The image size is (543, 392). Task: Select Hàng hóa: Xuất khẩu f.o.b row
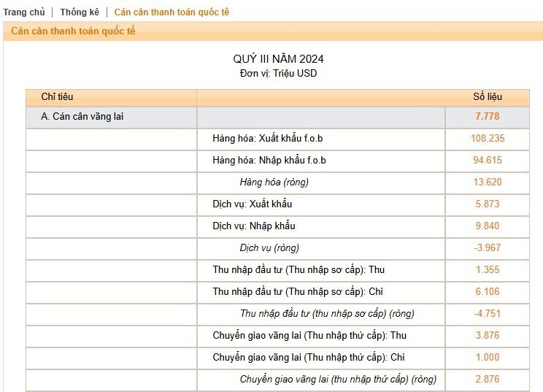point(277,139)
